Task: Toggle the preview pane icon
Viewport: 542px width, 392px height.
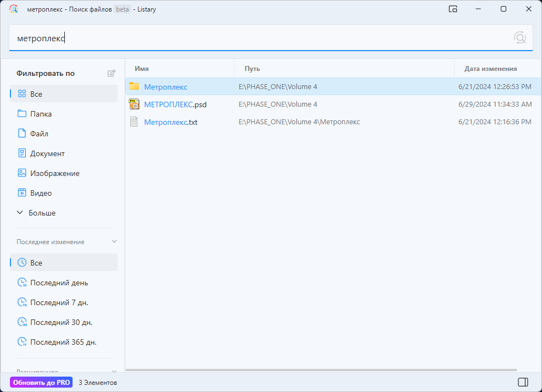Action: [x=523, y=382]
